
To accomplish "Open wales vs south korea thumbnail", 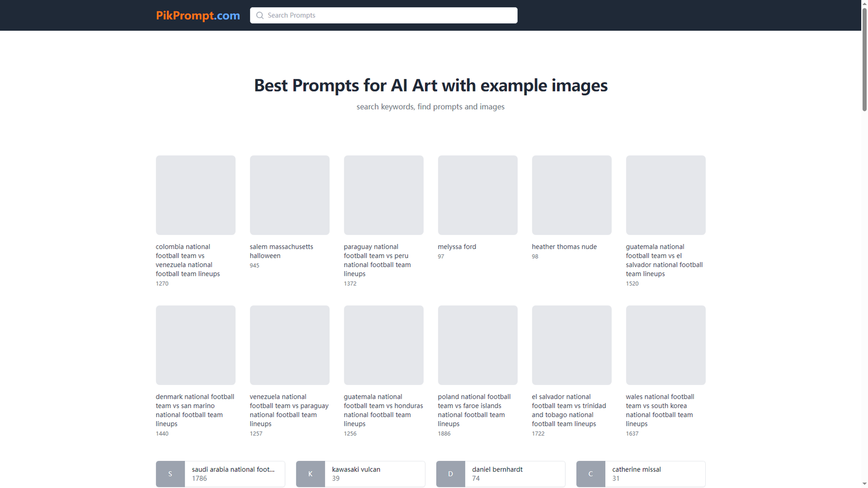I will tap(665, 345).
